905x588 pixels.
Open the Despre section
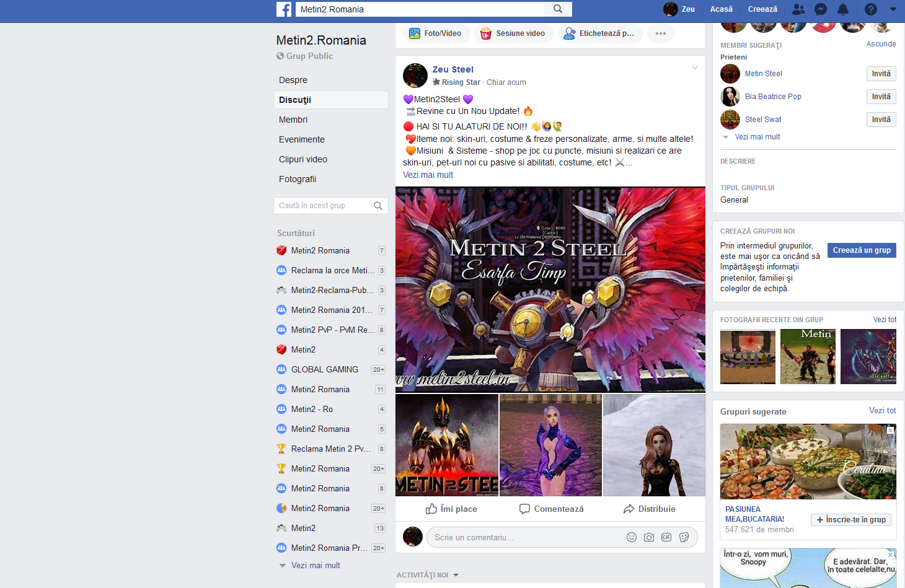coord(293,80)
